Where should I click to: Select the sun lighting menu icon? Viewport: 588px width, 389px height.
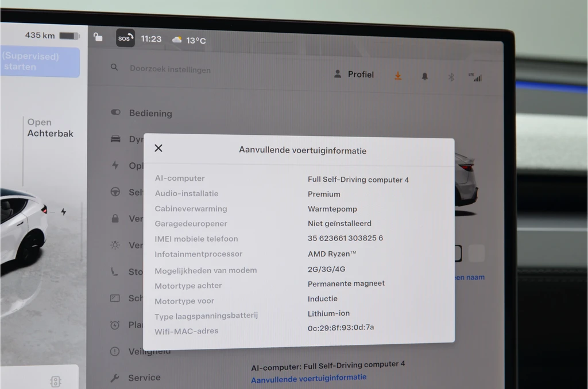point(115,245)
